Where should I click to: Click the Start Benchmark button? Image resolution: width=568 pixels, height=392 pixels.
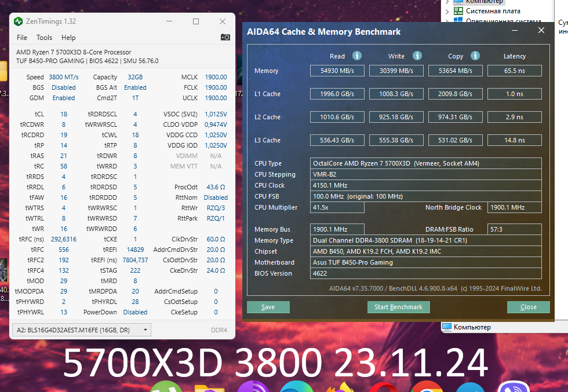[399, 307]
